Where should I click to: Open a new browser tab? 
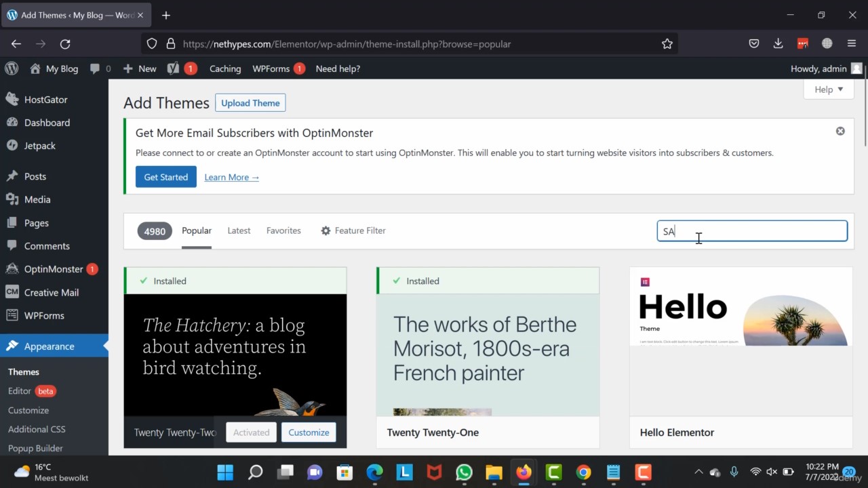(x=166, y=15)
